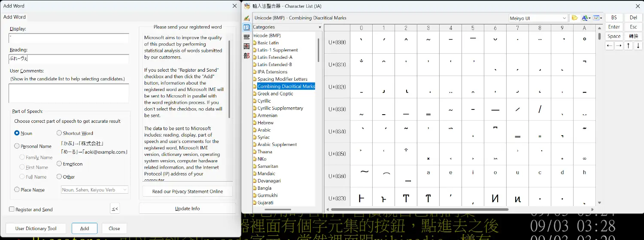Click the Esc key button
This screenshot has width=644, height=240.
tap(633, 27)
